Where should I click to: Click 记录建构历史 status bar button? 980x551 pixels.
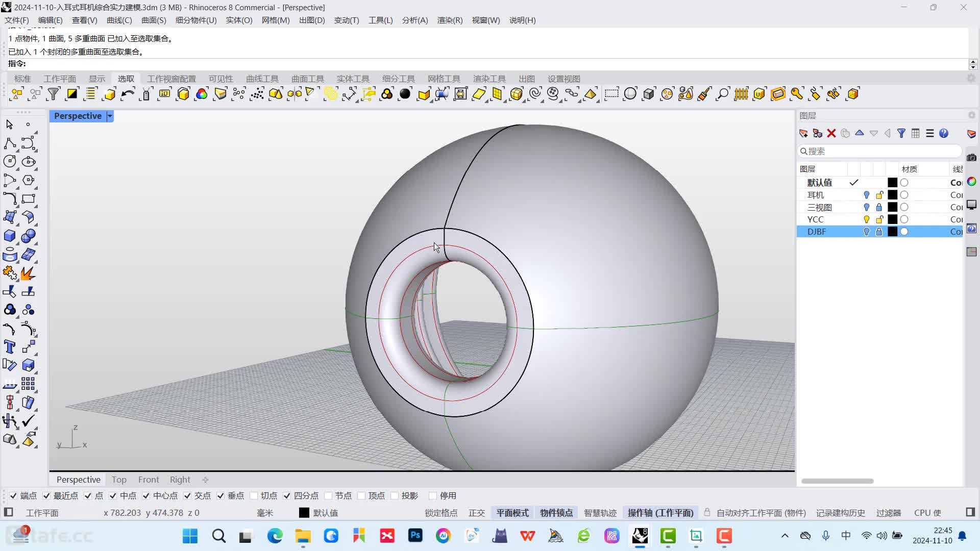(x=841, y=513)
